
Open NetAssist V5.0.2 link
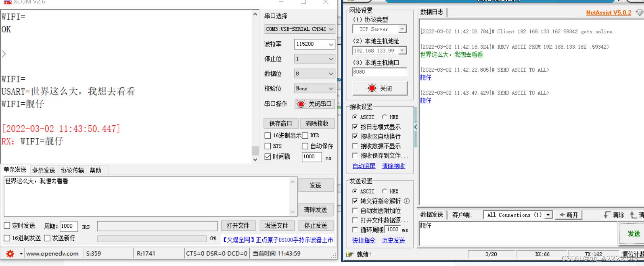tap(609, 13)
